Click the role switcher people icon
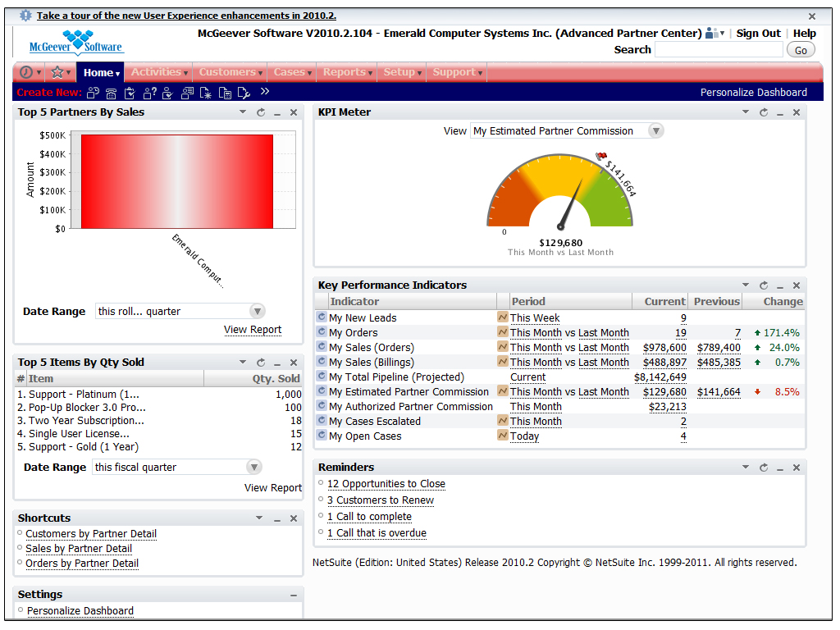Viewport: 840px width, 630px height. click(x=712, y=34)
